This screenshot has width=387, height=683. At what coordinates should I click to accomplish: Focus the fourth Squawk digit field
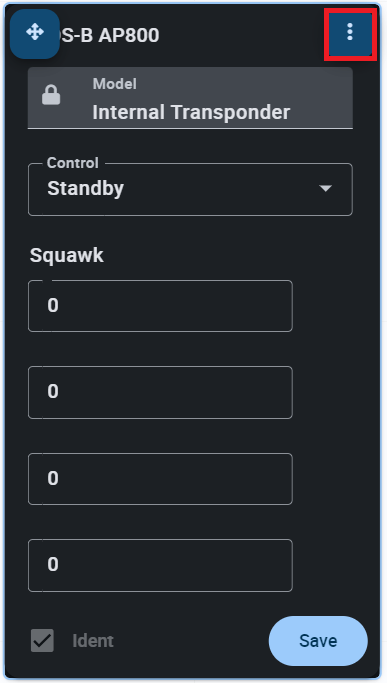point(160,565)
